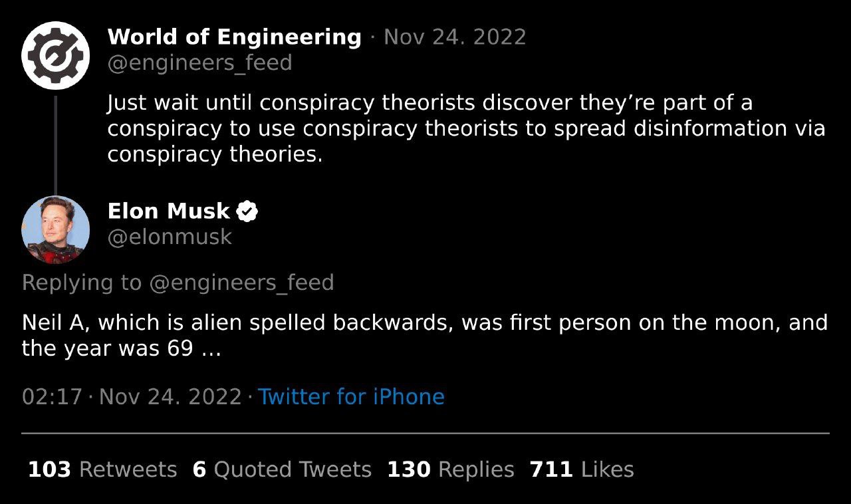View the 103 Retweets list
851x504 pixels.
[x=102, y=470]
